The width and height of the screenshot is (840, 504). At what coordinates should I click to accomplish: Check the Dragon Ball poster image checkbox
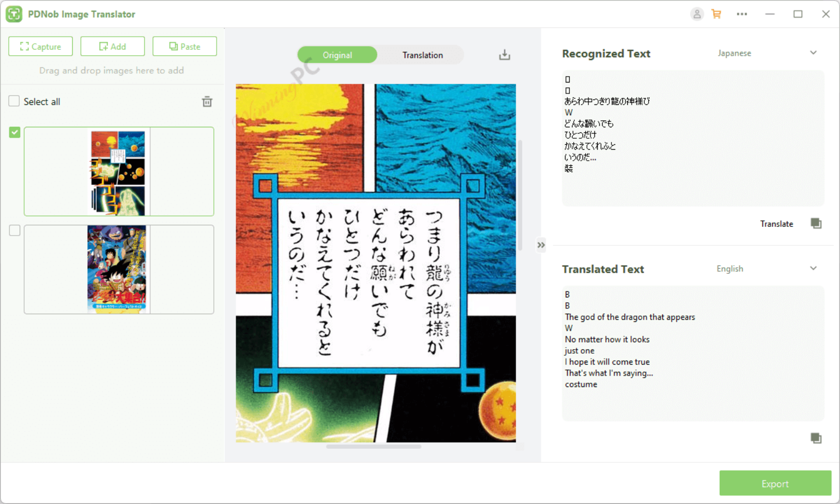pos(15,231)
